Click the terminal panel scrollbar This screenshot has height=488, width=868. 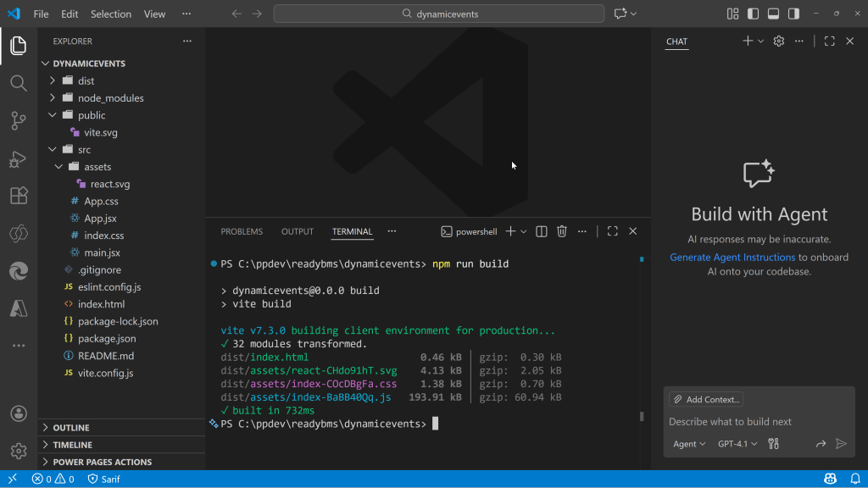coord(642,416)
